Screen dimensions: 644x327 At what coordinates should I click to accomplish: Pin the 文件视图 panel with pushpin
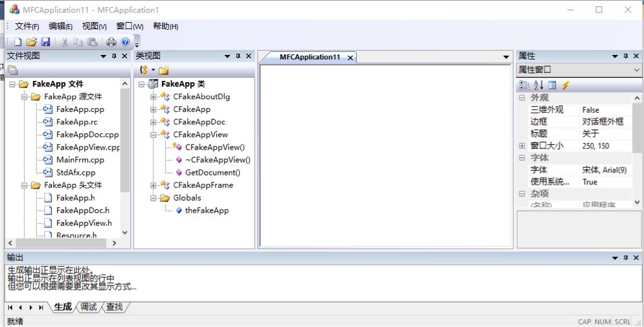[114, 56]
